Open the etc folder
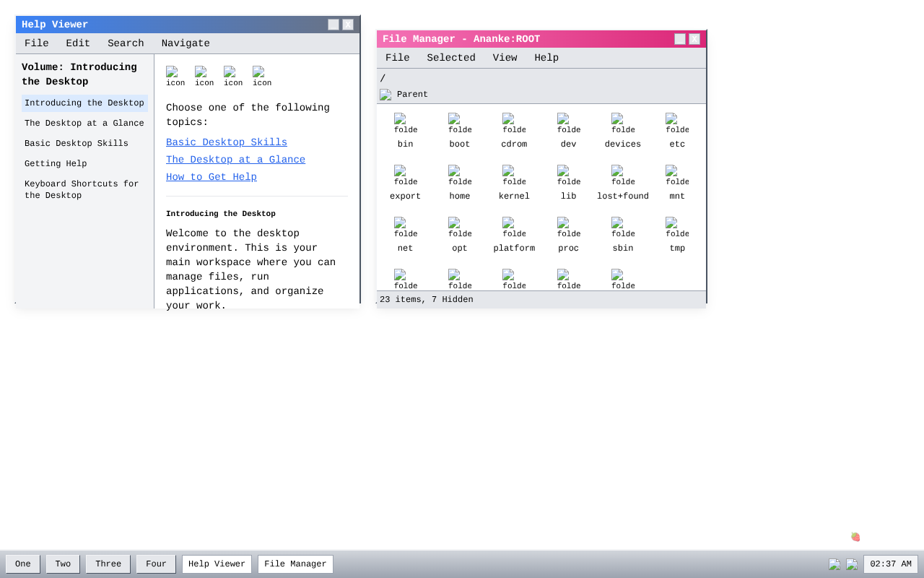Image resolution: width=924 pixels, height=578 pixels. click(x=676, y=131)
